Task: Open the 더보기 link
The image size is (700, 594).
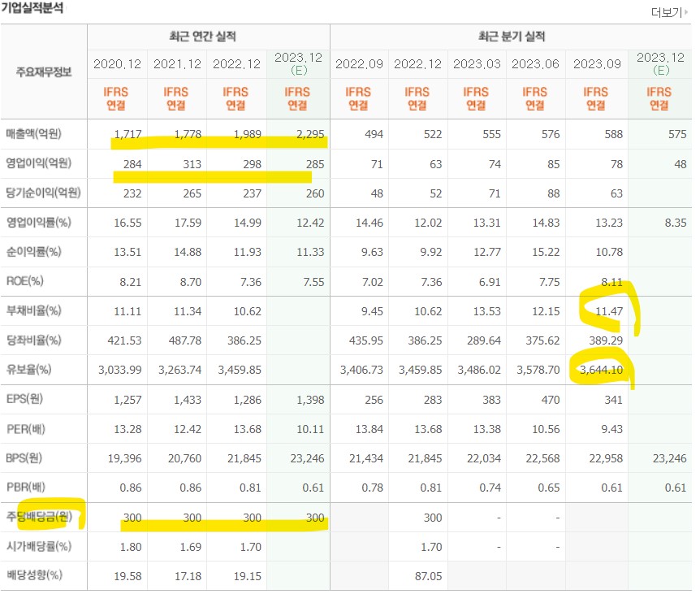Action: pyautogui.click(x=669, y=12)
